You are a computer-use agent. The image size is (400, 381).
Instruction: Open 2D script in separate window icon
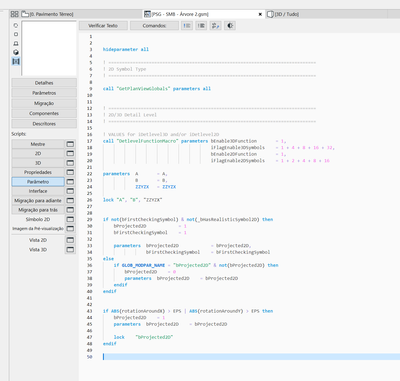click(70, 153)
